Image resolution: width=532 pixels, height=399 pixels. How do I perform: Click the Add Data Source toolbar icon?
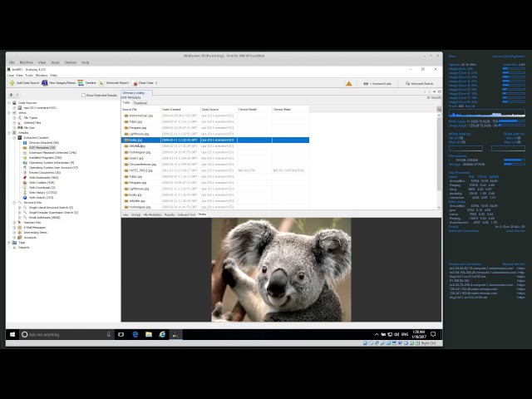[x=12, y=83]
